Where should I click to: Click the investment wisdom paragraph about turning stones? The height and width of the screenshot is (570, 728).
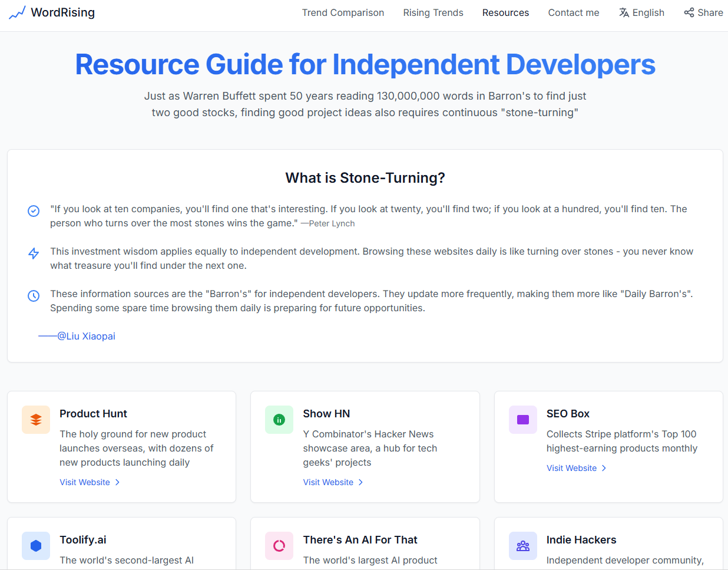[372, 258]
